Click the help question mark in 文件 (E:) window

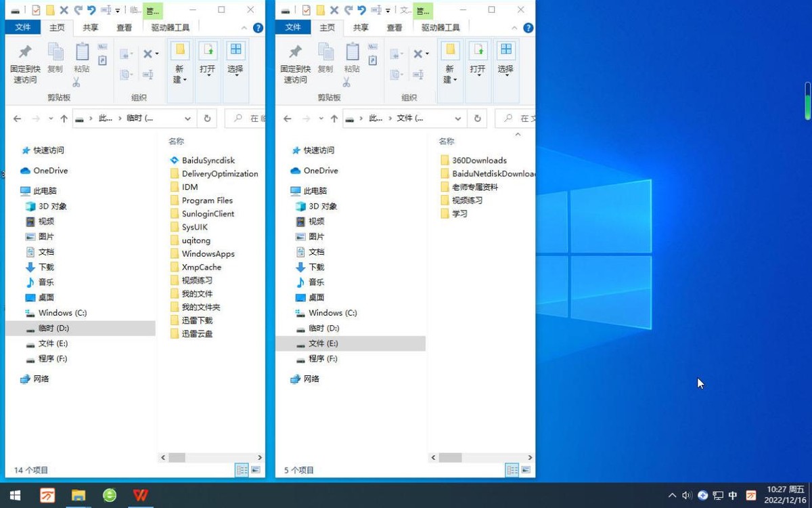pos(528,28)
